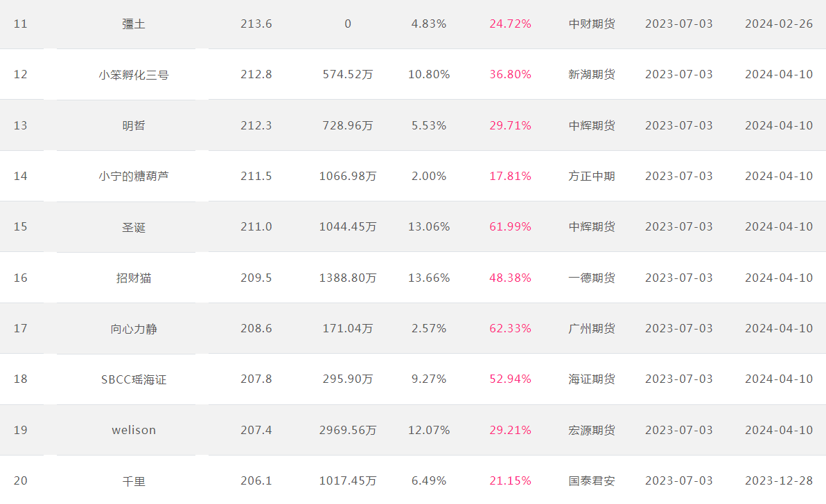826x504 pixels.
Task: Click the 向心力静 account name
Action: [134, 329]
